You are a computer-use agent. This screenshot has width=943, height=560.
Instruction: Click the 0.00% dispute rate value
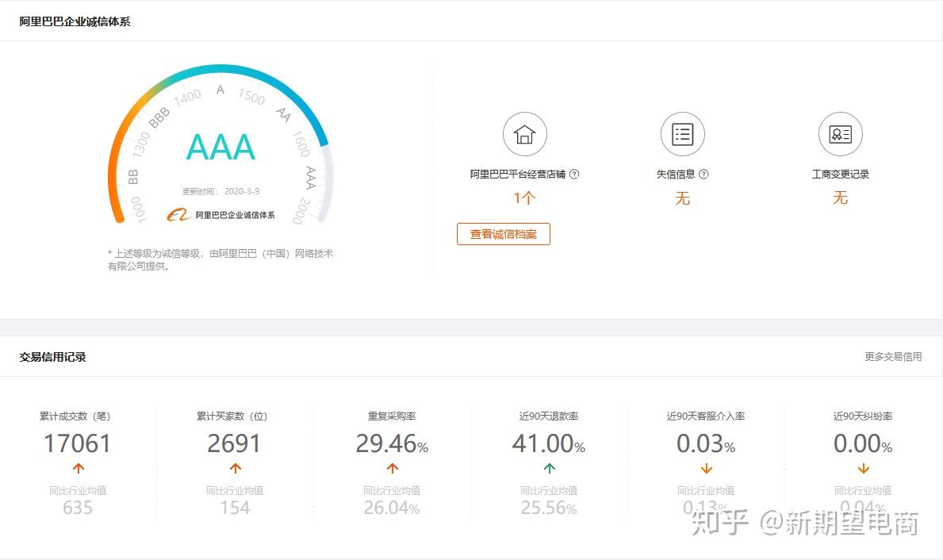[x=863, y=444]
